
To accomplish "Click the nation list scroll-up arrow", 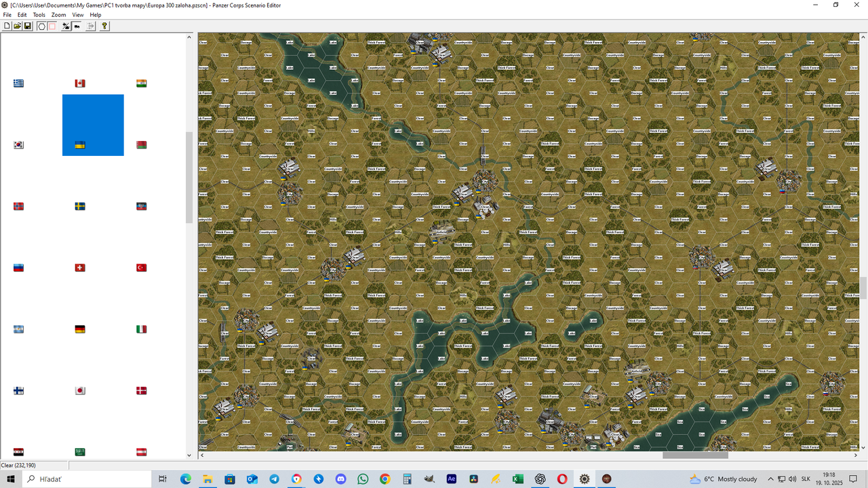I will point(189,37).
